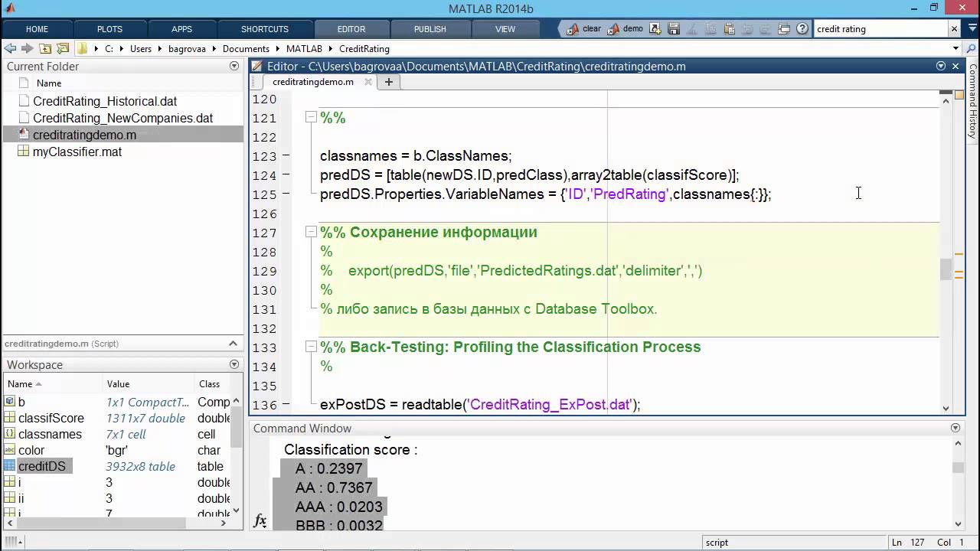Image resolution: width=980 pixels, height=551 pixels.
Task: Click the Copy icon in quick access toolbar
Action: click(x=710, y=29)
